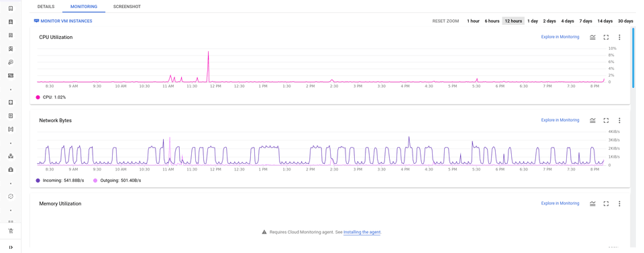Click warning icon beside Requires Cloud Monitoring agent

tap(264, 232)
